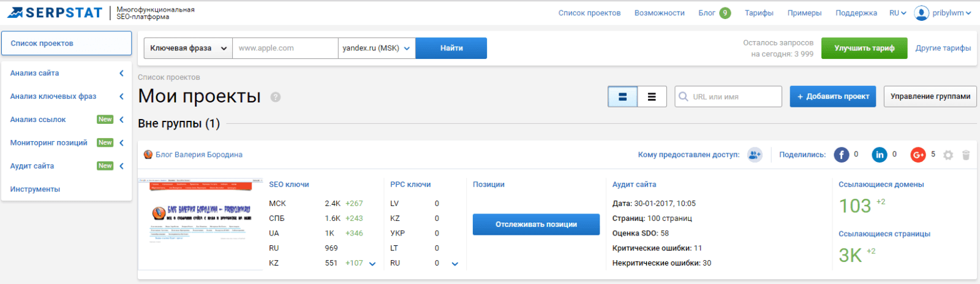The height and width of the screenshot is (284, 980).
Task: Open the project site screenshot thumbnail
Action: [x=200, y=223]
